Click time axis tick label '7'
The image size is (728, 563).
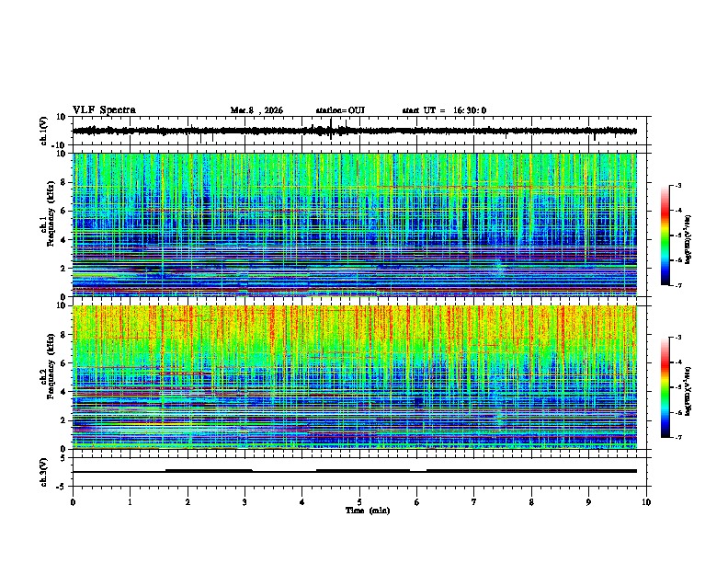tap(474, 502)
